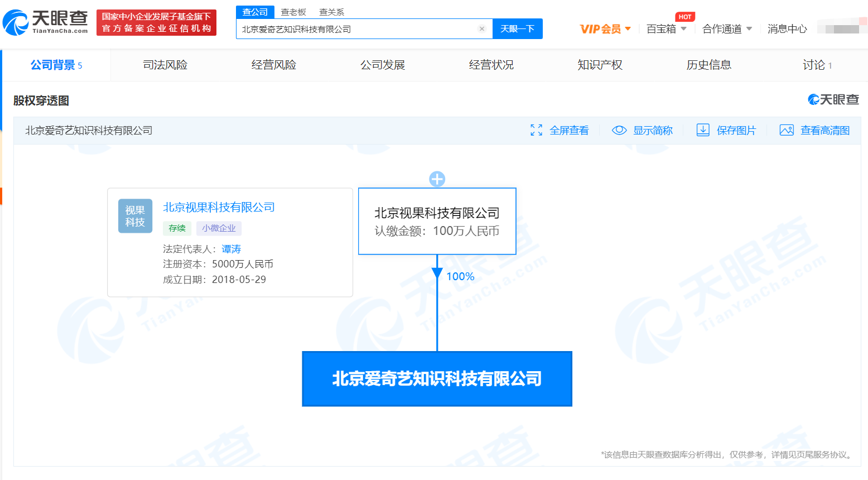The width and height of the screenshot is (868, 480).
Task: Click the 认缴金额 100万人民币 text
Action: (437, 231)
